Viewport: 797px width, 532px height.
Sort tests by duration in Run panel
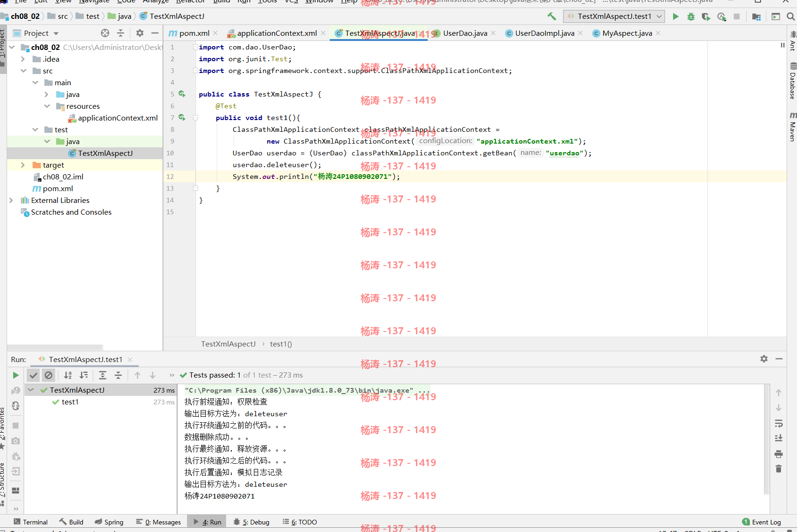[84, 375]
